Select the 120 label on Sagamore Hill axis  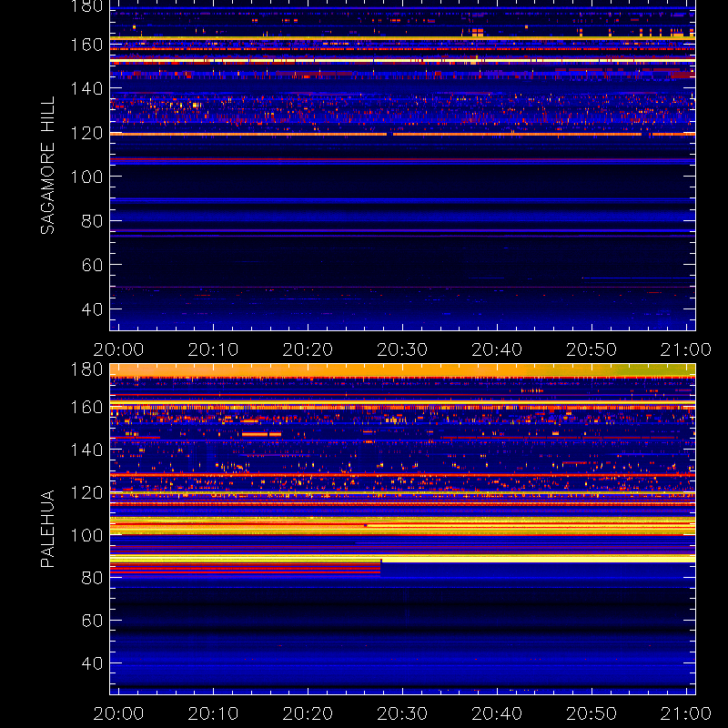click(x=86, y=133)
